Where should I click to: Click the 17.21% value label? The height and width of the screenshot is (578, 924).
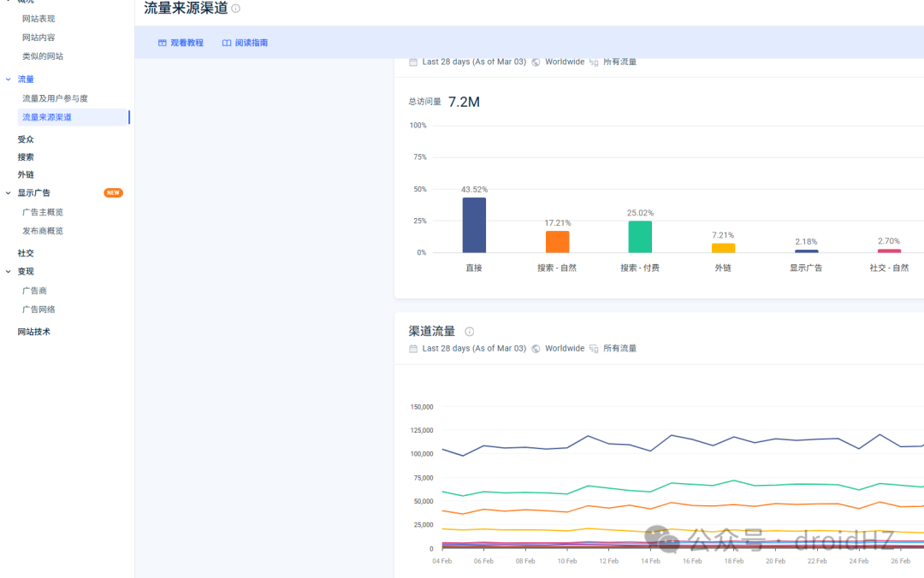557,223
